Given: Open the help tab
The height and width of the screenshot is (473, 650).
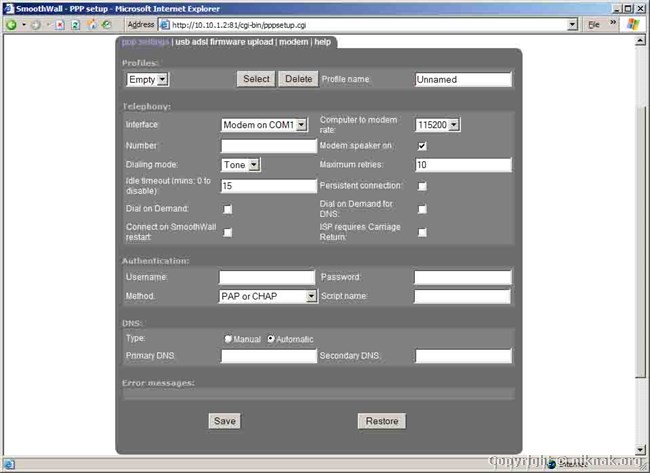Looking at the screenshot, I should (323, 42).
